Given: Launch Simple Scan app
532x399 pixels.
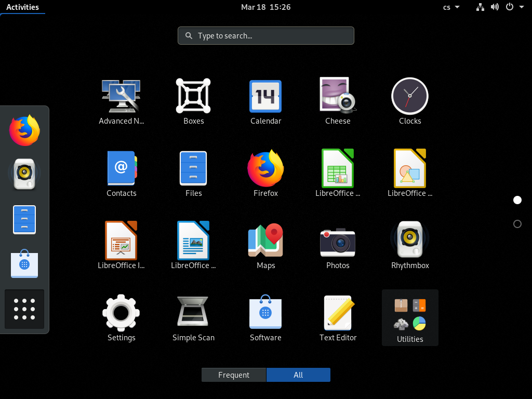Looking at the screenshot, I should pyautogui.click(x=193, y=318).
